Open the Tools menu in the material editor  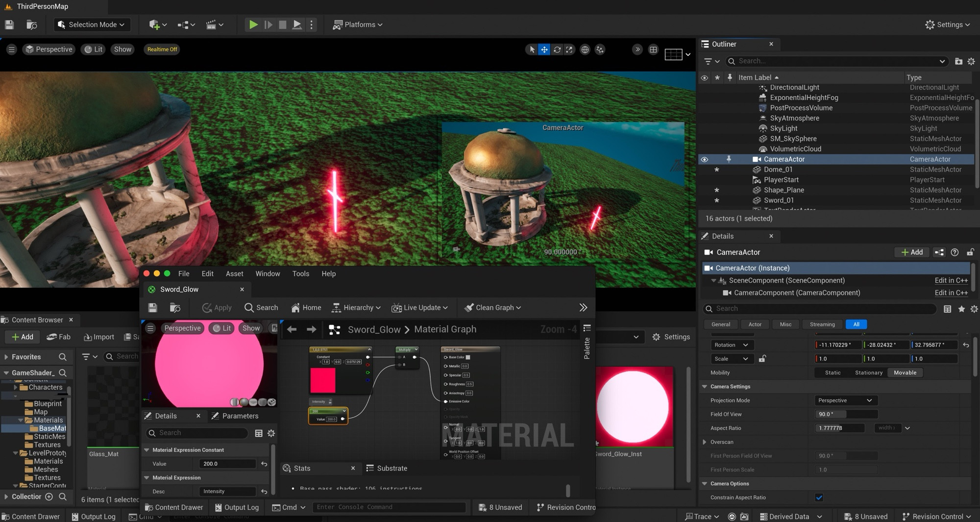[x=300, y=273]
